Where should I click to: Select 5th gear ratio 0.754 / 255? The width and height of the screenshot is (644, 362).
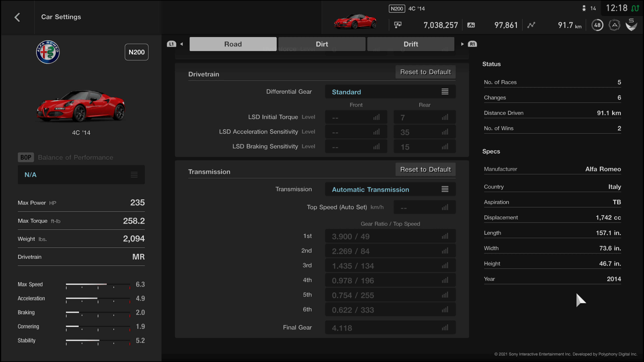(x=390, y=295)
